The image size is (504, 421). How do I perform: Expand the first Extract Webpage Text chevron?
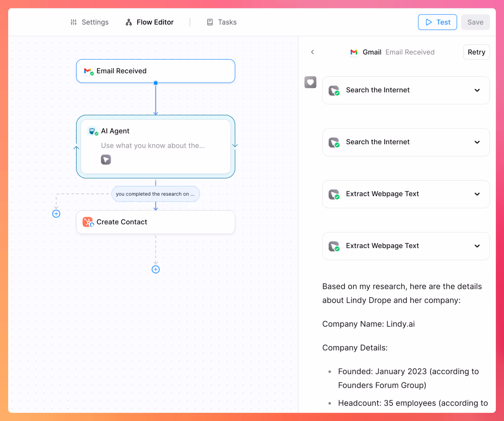point(477,194)
